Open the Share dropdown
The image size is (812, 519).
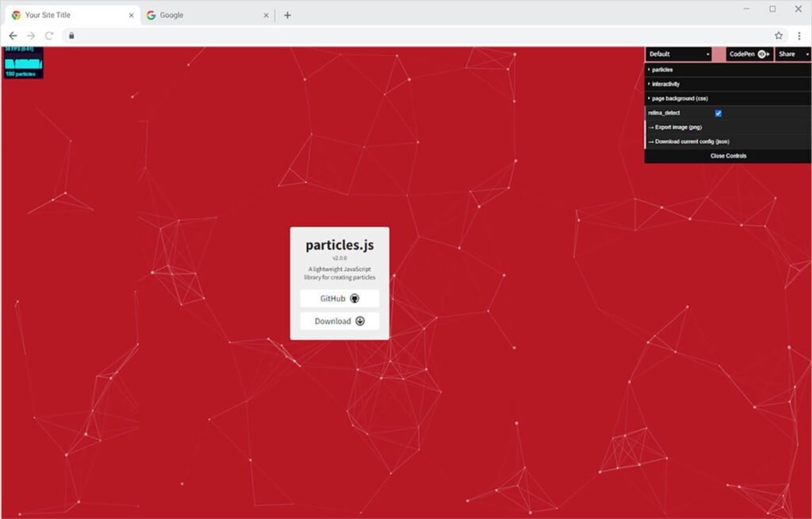792,54
